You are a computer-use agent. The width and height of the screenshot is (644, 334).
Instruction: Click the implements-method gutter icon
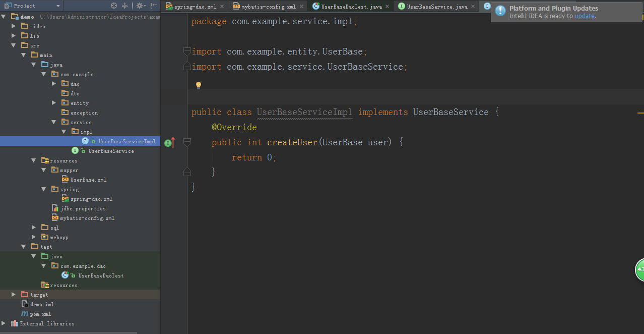tap(170, 143)
